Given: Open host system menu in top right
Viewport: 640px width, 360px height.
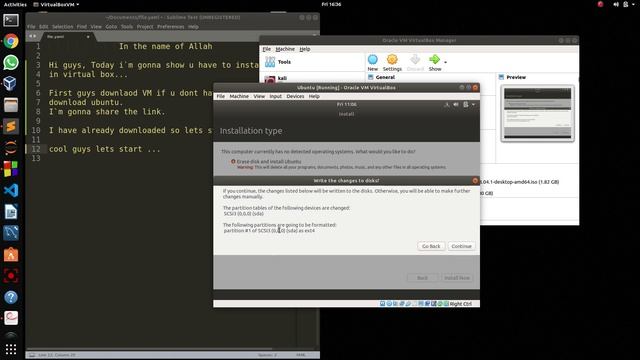Looking at the screenshot, I should (x=633, y=4).
